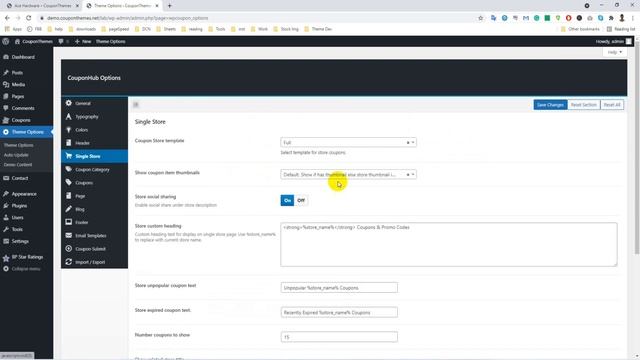Open Auto Update submenu link
The width and height of the screenshot is (640, 360).
pos(16,155)
